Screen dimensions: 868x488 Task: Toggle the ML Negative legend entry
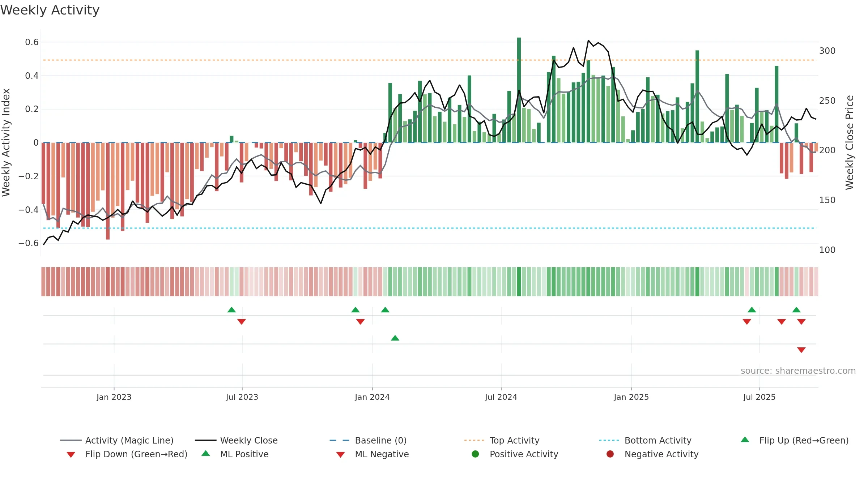(x=373, y=454)
